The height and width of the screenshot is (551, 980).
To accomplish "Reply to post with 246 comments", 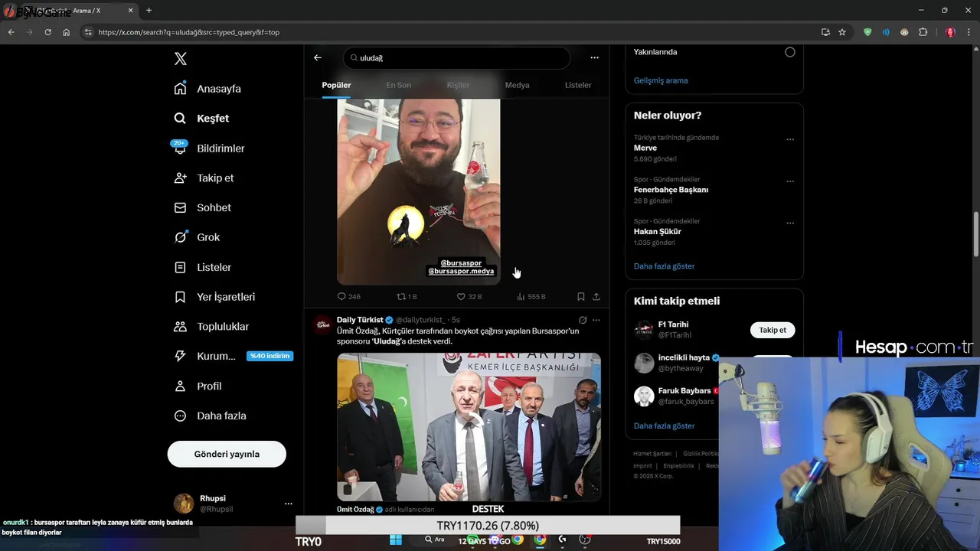I will click(x=348, y=296).
